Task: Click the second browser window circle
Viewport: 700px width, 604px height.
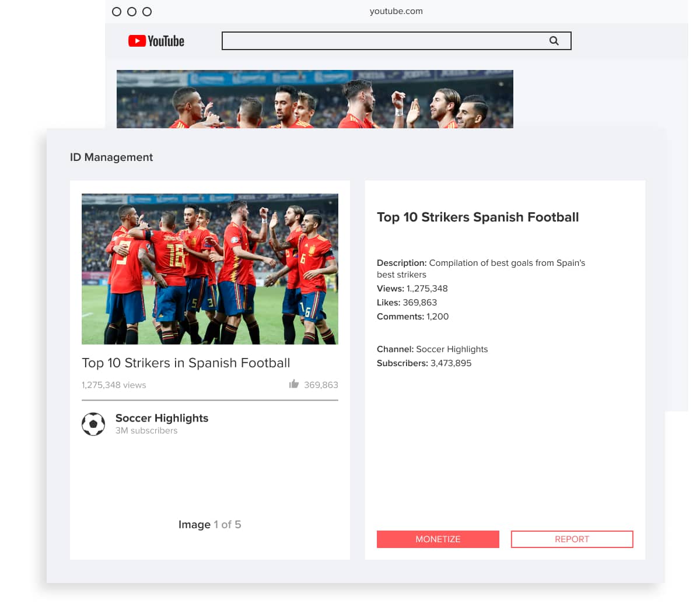Action: 132,12
